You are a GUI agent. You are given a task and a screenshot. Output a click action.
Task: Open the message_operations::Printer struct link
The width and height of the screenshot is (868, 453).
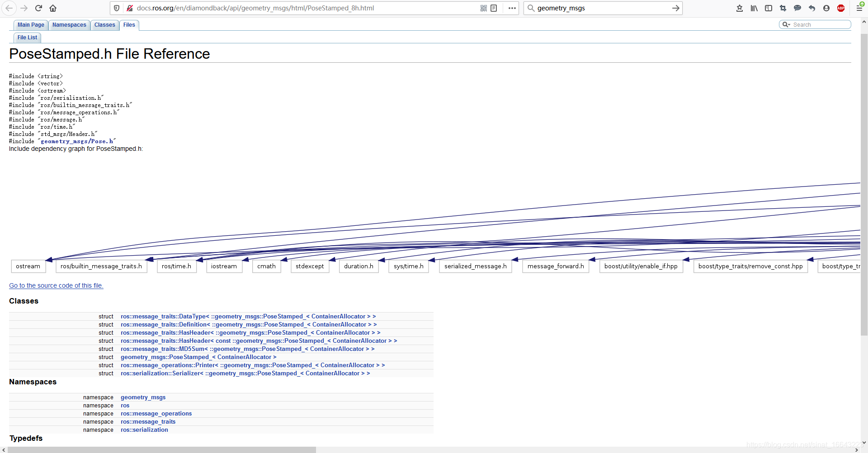click(253, 365)
